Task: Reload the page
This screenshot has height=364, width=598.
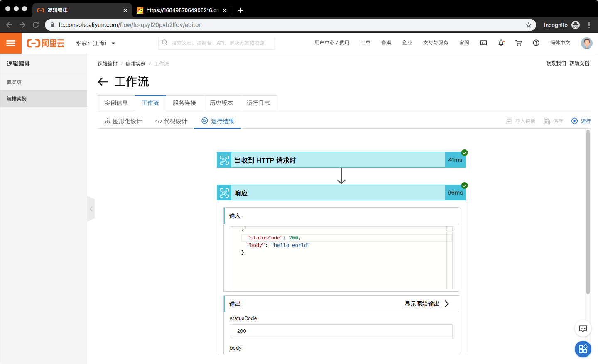Action: 36,25
